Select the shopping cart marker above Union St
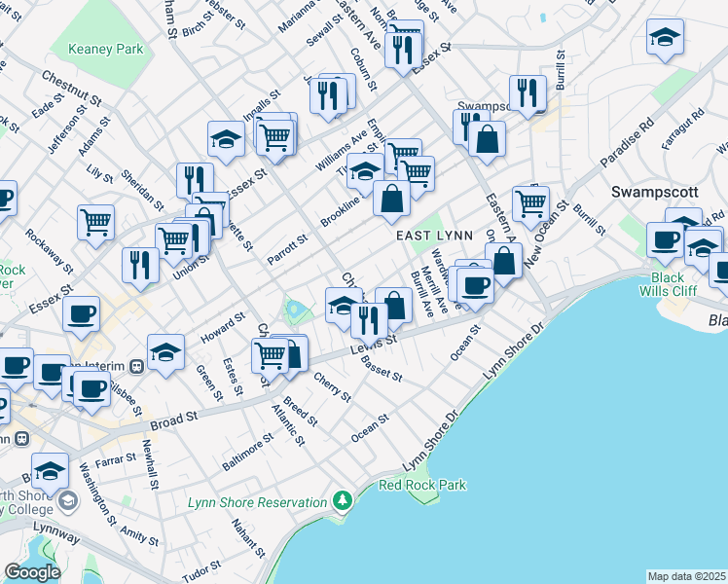728x584 pixels. tap(173, 242)
